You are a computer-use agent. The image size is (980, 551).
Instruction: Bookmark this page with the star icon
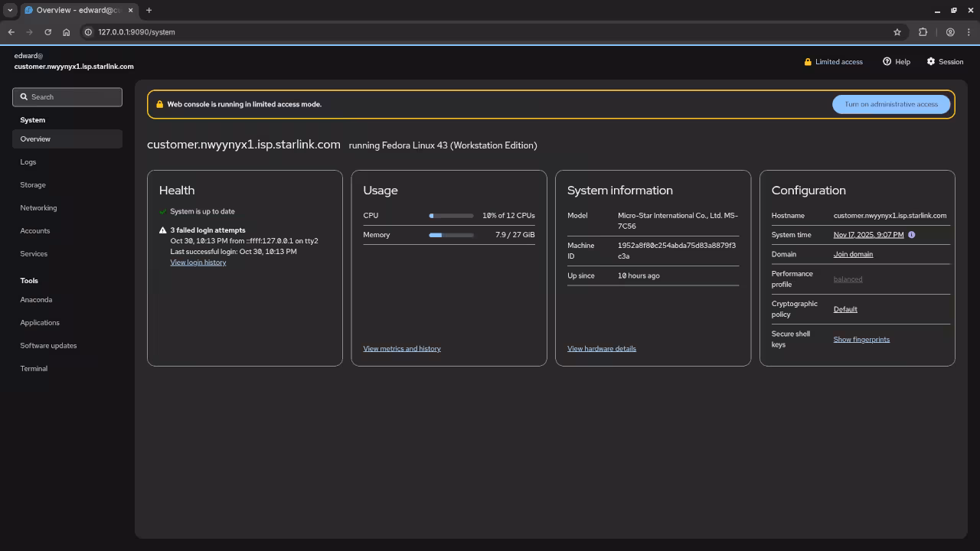point(897,32)
